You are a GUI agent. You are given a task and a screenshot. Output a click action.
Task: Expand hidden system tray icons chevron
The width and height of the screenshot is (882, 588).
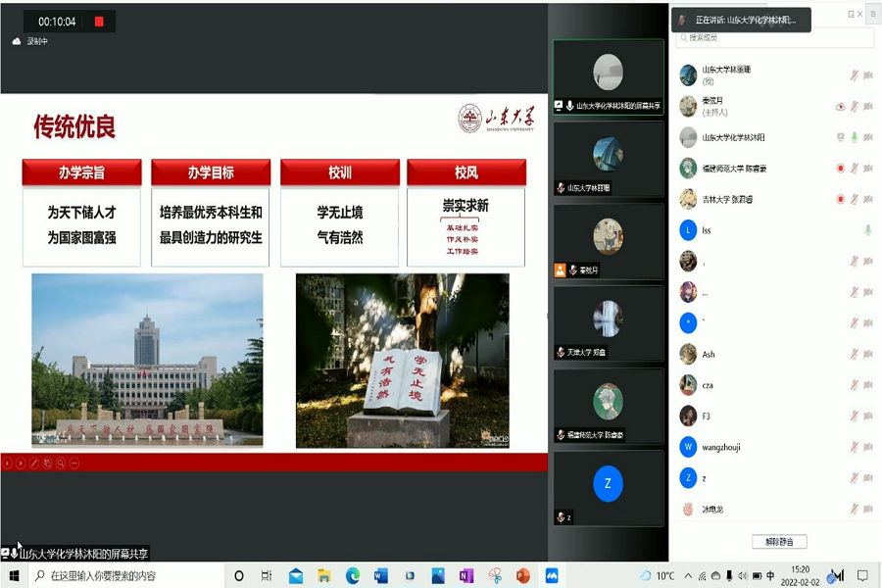(x=688, y=575)
